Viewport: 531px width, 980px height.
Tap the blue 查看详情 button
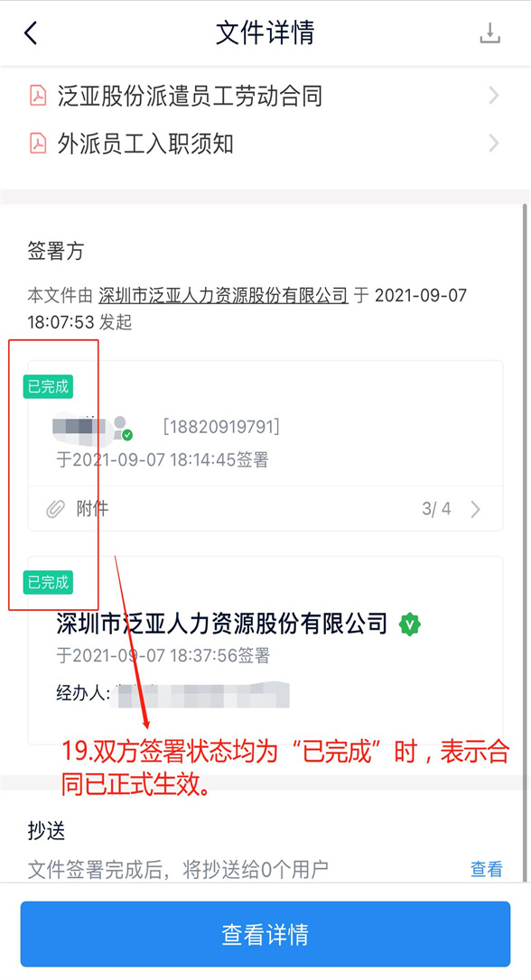click(x=265, y=934)
